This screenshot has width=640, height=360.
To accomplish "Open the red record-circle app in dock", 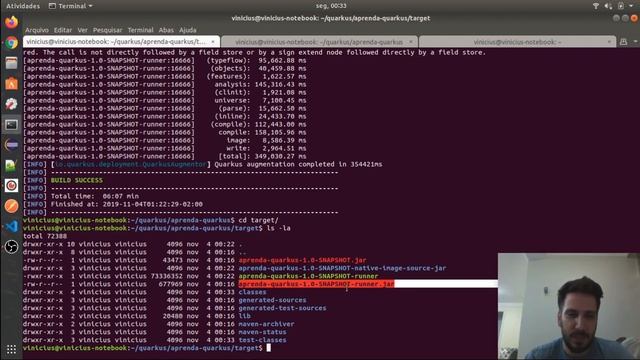I will [x=11, y=186].
